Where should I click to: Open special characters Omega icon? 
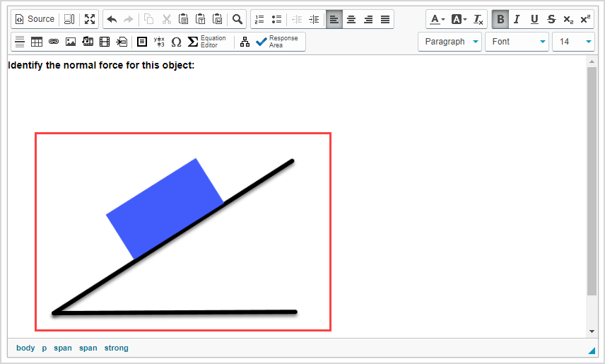[176, 42]
